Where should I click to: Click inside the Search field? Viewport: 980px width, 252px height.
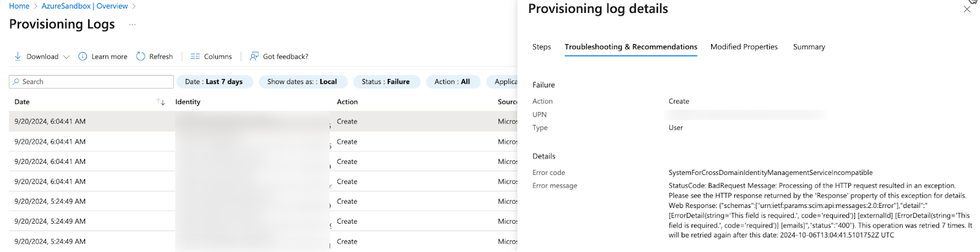coord(92,81)
